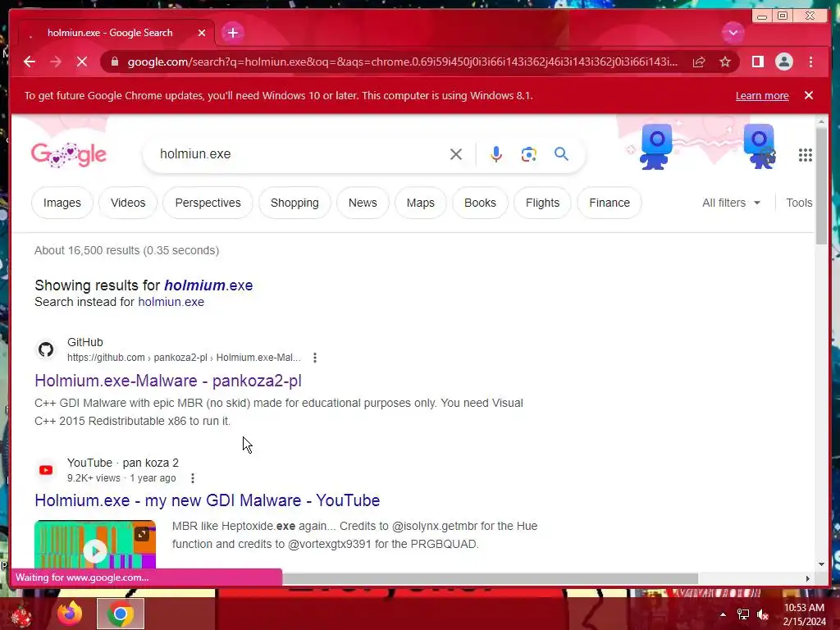Click the Chrome taskbar icon
The image size is (840, 630).
(x=121, y=614)
